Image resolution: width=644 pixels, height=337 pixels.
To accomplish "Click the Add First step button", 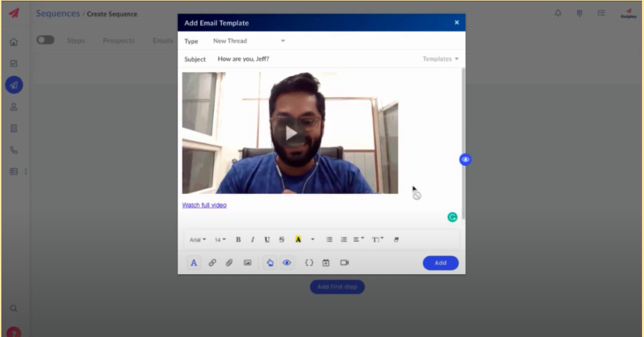I will [x=337, y=287].
